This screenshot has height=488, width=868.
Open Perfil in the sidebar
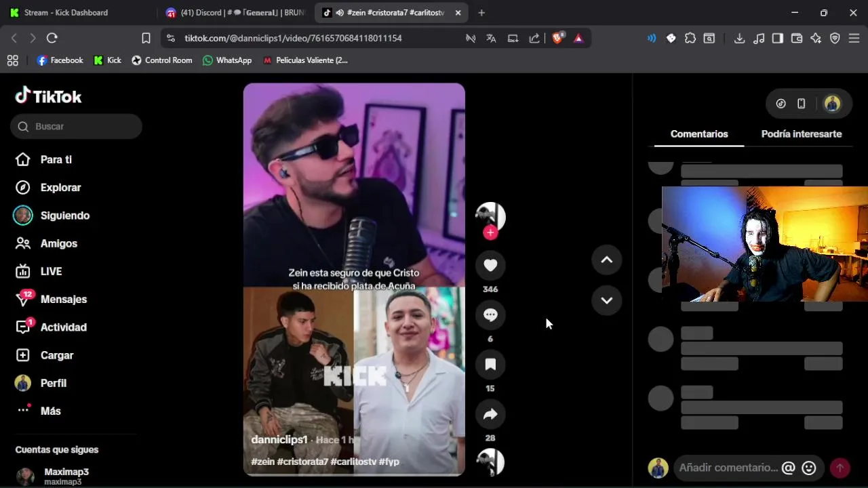coord(40,383)
